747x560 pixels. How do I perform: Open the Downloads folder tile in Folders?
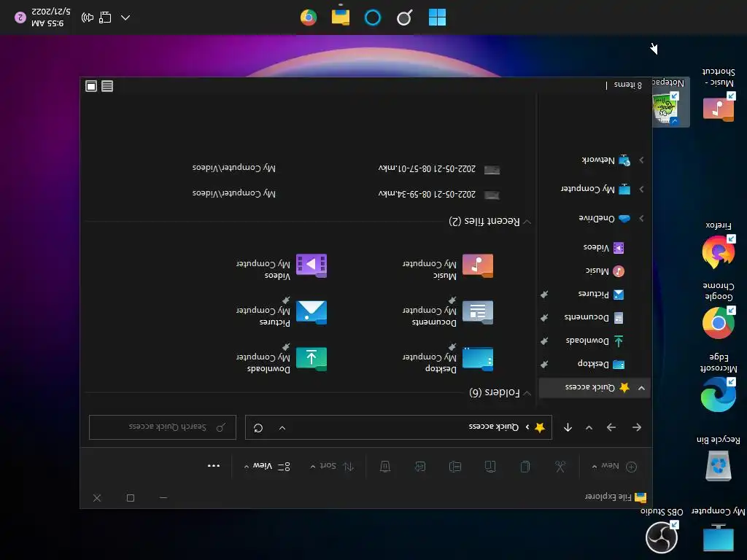pos(282,360)
